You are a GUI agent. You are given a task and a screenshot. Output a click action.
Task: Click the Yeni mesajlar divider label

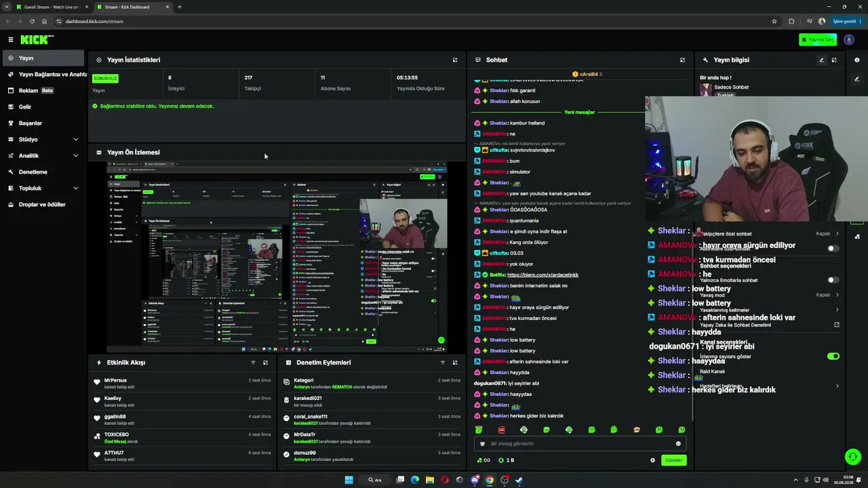(x=579, y=113)
